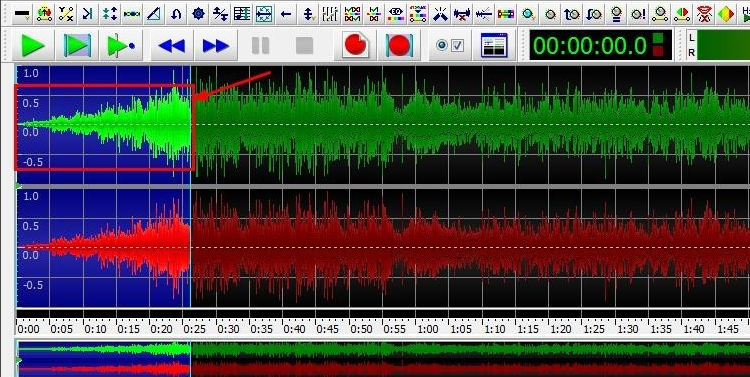Apply the Reverse left-arrow effect

pos(286,14)
